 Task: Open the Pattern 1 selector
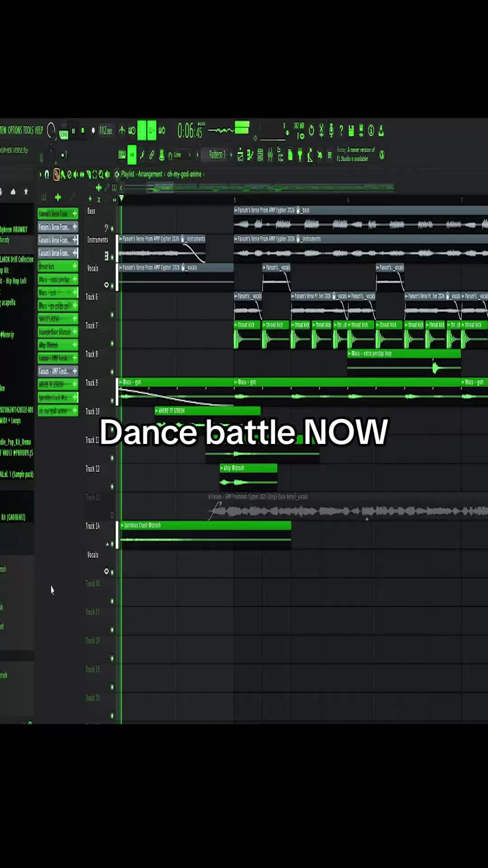pyautogui.click(x=217, y=155)
